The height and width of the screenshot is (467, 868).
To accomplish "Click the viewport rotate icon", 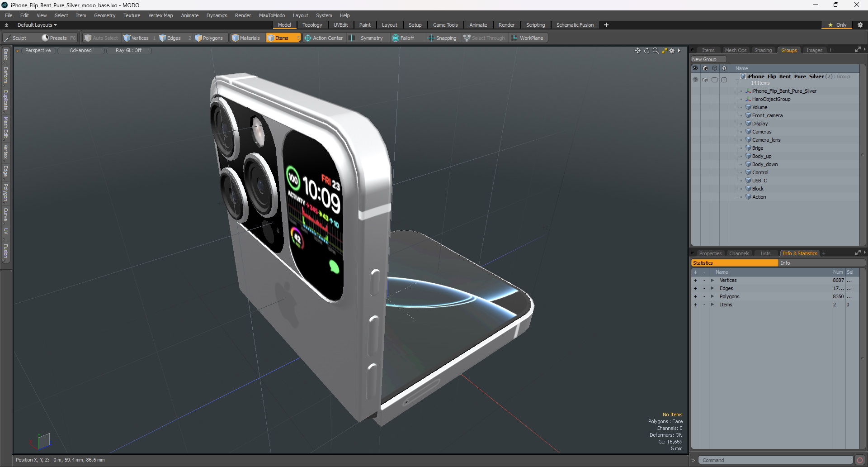I will [x=646, y=51].
